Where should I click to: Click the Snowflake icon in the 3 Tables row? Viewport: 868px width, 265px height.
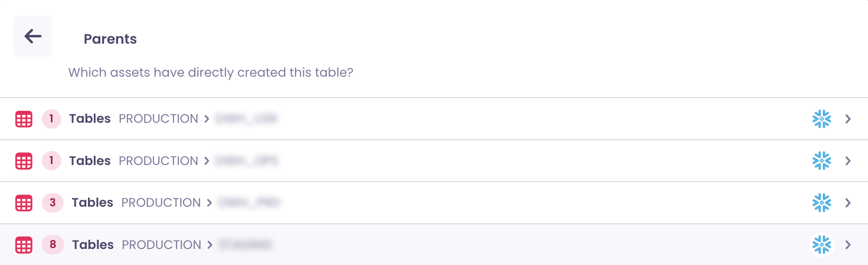(821, 203)
